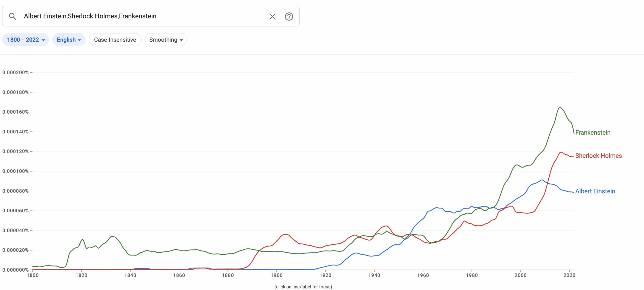Open the 1800 - 2022 year range dropdown
This screenshot has width=644, height=290.
[26, 40]
